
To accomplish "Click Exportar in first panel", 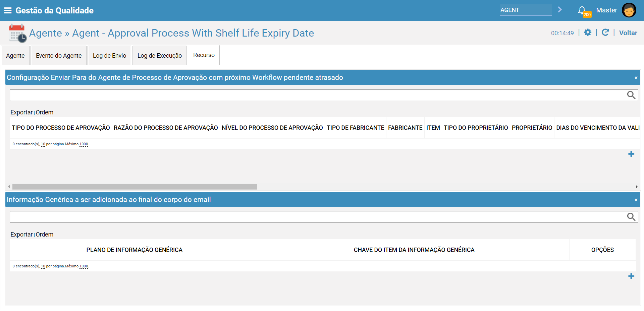I will [21, 112].
